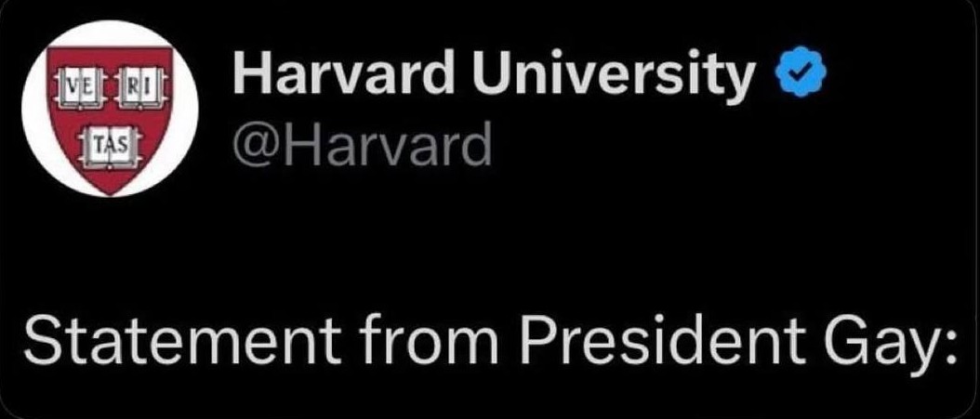The width and height of the screenshot is (980, 419).
Task: Click the empty area right of @Harvard
Action: click(697, 145)
